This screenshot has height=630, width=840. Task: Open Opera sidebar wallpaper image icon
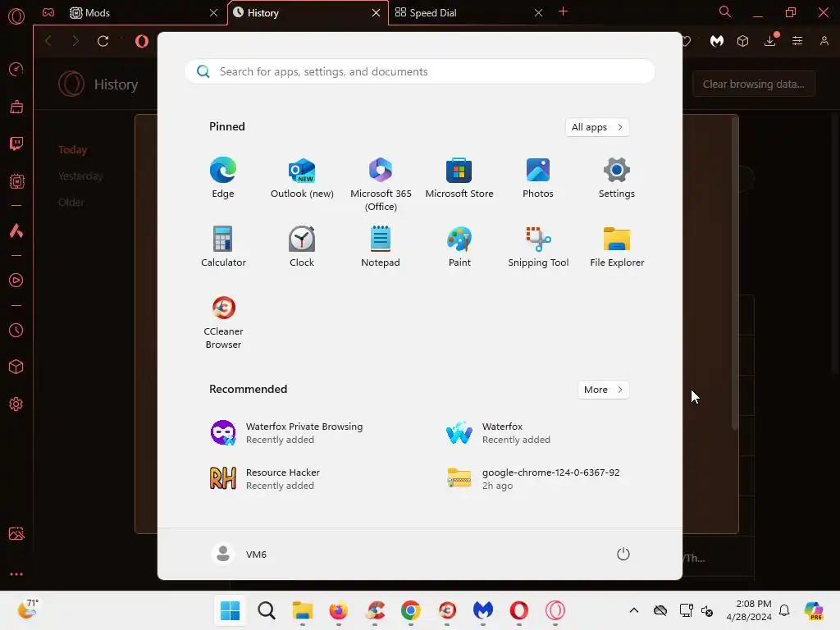coord(16,533)
